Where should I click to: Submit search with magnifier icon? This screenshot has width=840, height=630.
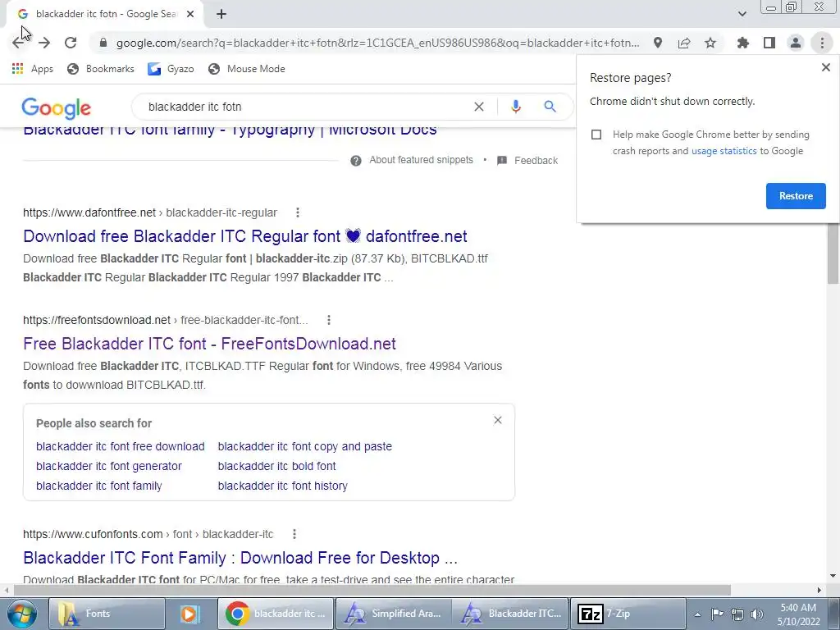pos(550,107)
